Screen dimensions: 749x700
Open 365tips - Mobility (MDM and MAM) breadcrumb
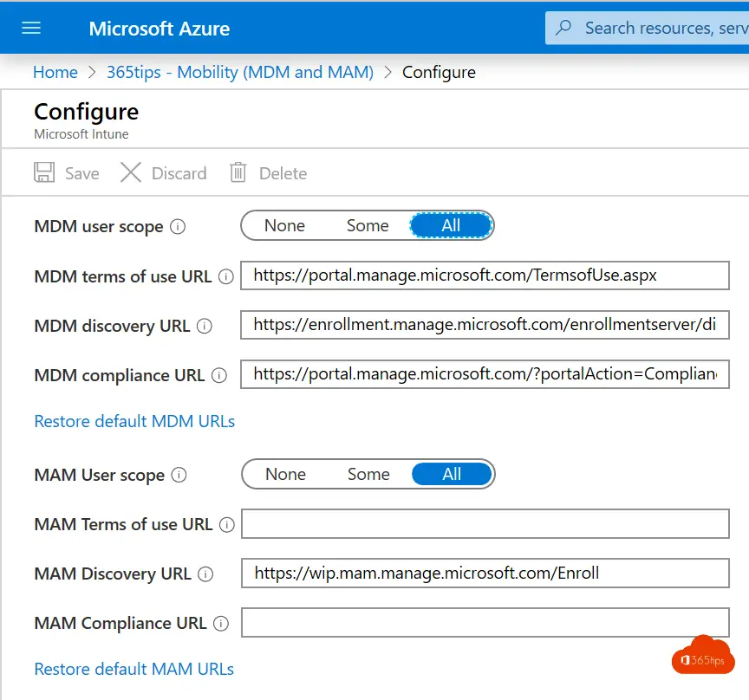point(240,72)
